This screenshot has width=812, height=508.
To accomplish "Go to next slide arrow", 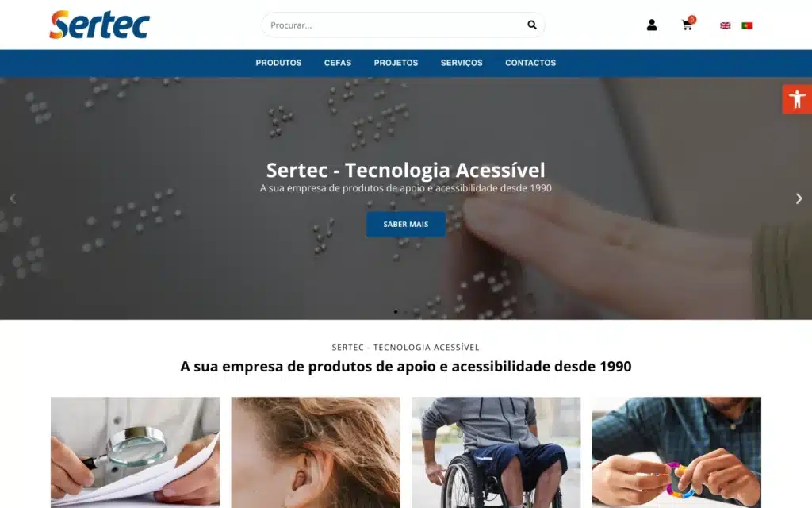I will click(799, 198).
